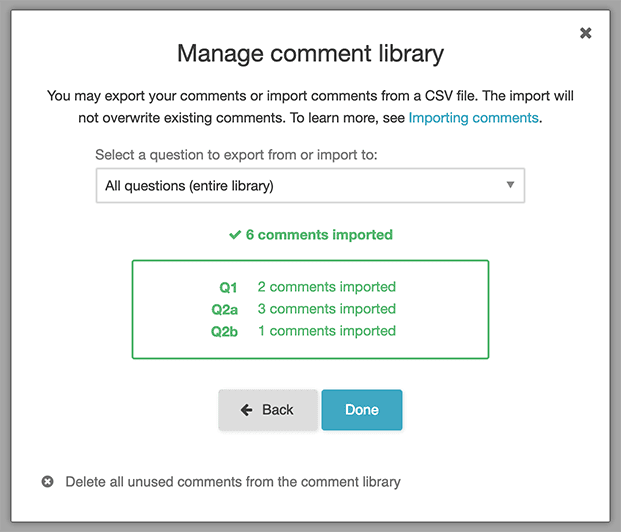This screenshot has height=532, width=621.
Task: Click the left arrow icon on Back
Action: [x=247, y=410]
